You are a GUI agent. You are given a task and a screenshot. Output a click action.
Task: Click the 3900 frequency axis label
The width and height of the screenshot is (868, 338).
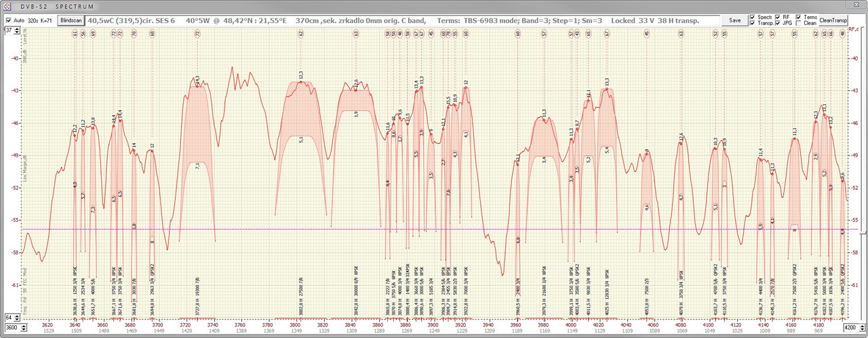pyautogui.click(x=433, y=324)
